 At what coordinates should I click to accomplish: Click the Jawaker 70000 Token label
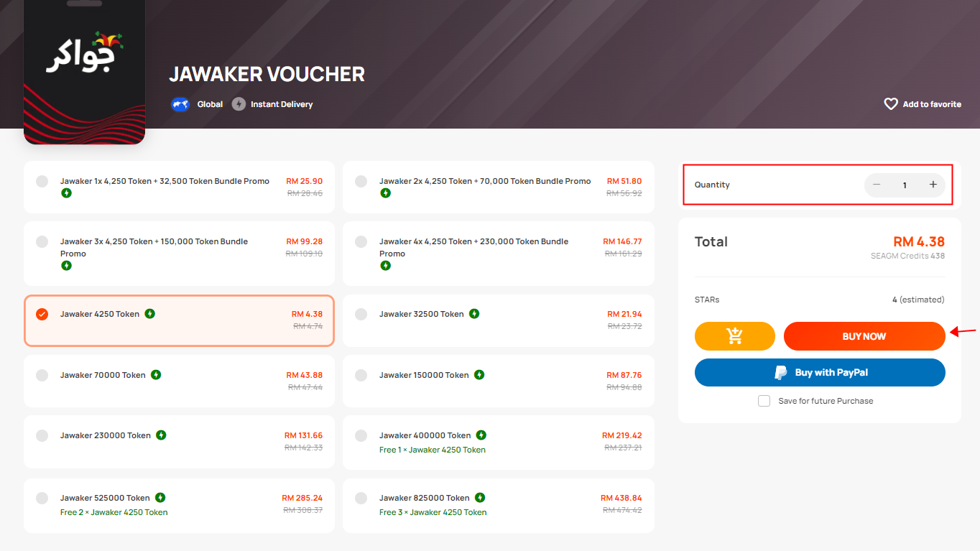coord(103,375)
